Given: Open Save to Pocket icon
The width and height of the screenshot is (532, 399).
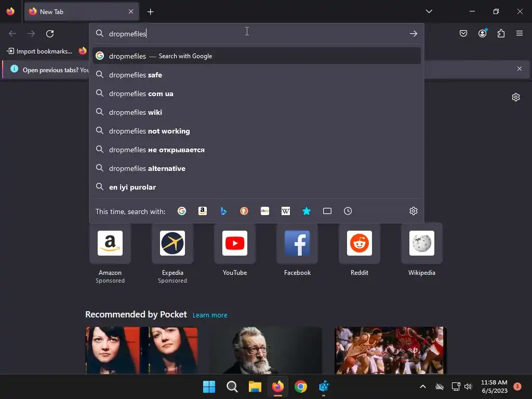Looking at the screenshot, I should 463,33.
